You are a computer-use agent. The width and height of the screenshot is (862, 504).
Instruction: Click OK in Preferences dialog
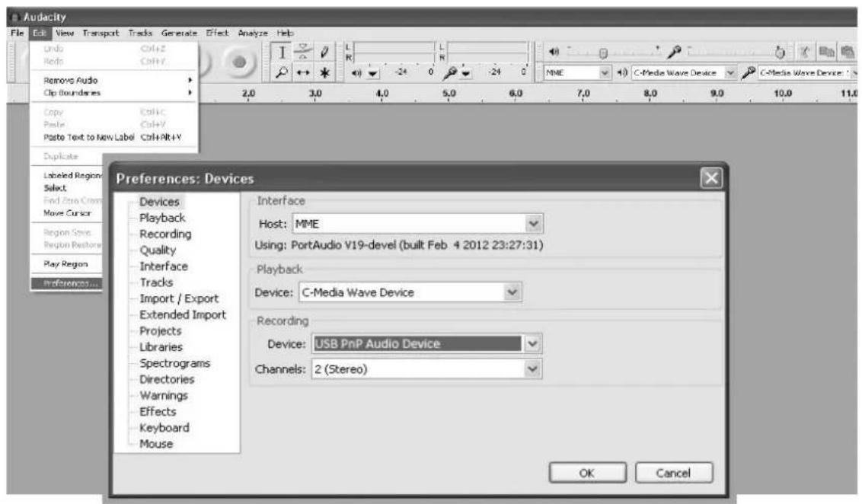(x=587, y=473)
